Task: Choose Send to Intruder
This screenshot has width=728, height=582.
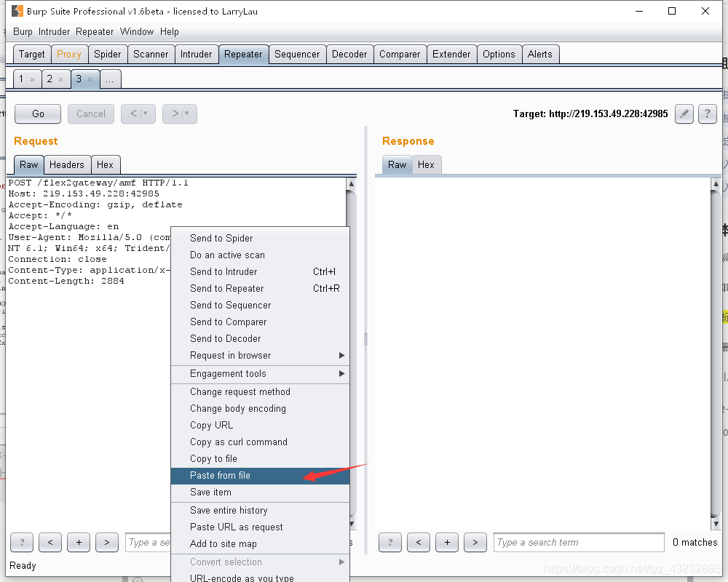Action: click(x=260, y=271)
